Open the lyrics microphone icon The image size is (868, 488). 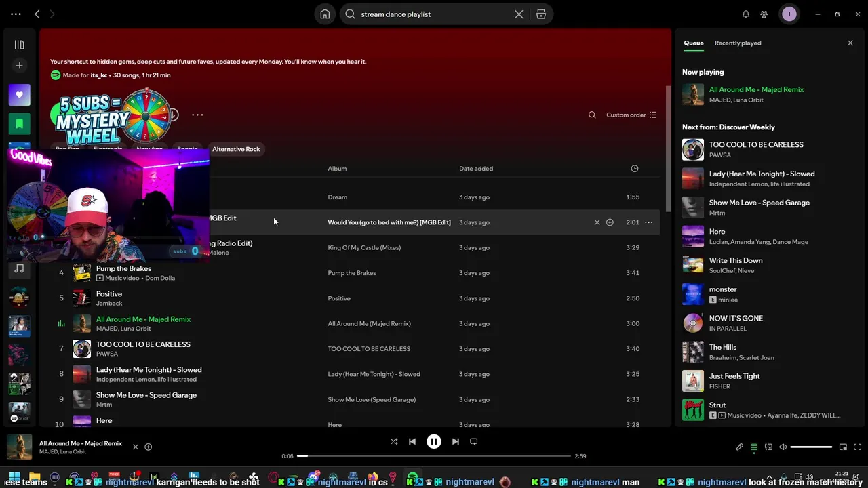740,447
